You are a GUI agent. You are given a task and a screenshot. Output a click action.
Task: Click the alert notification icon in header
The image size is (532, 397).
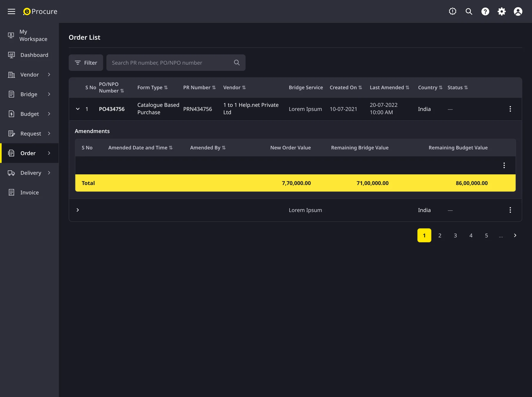452,12
